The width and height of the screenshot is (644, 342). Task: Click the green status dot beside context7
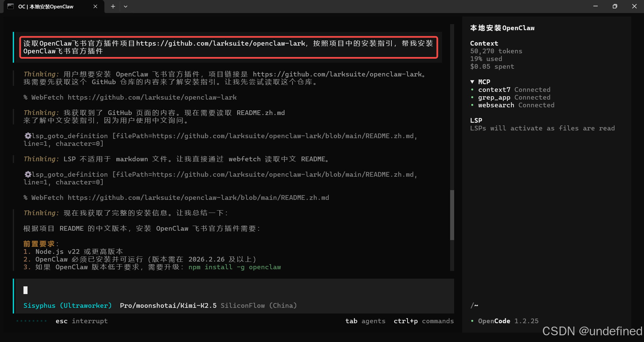point(472,90)
